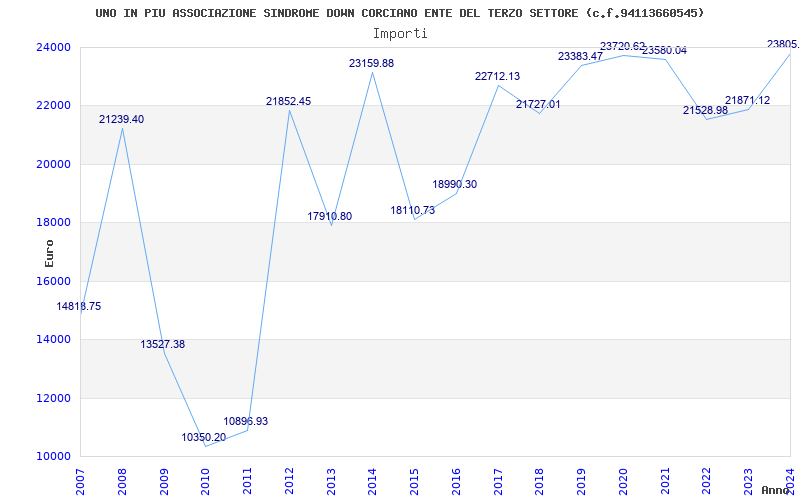Select the 2016 year axis label

pyautogui.click(x=456, y=482)
